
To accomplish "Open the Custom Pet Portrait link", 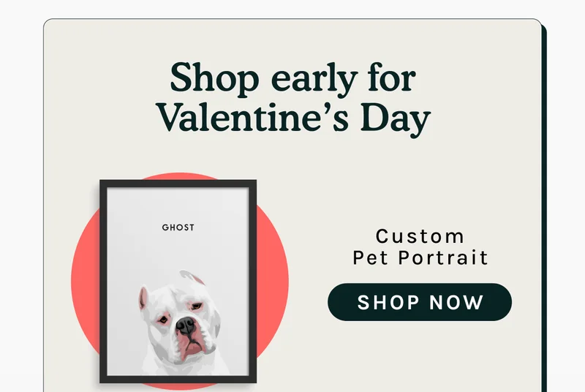I will coord(420,246).
